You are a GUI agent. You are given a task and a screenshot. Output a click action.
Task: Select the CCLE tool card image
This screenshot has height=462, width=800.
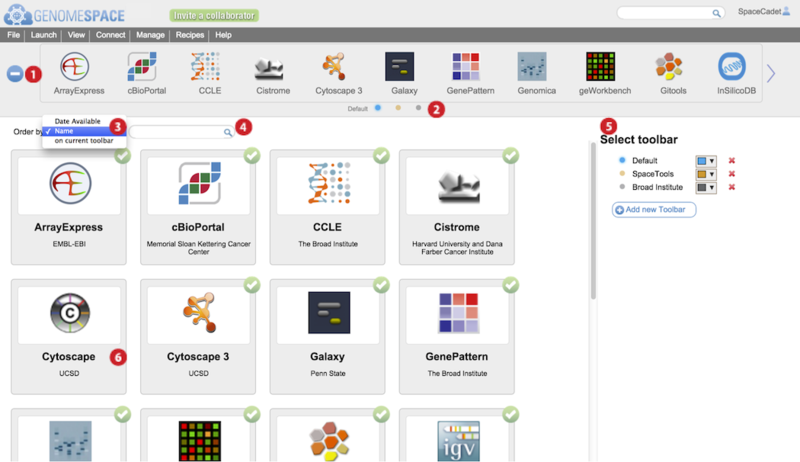tap(329, 183)
